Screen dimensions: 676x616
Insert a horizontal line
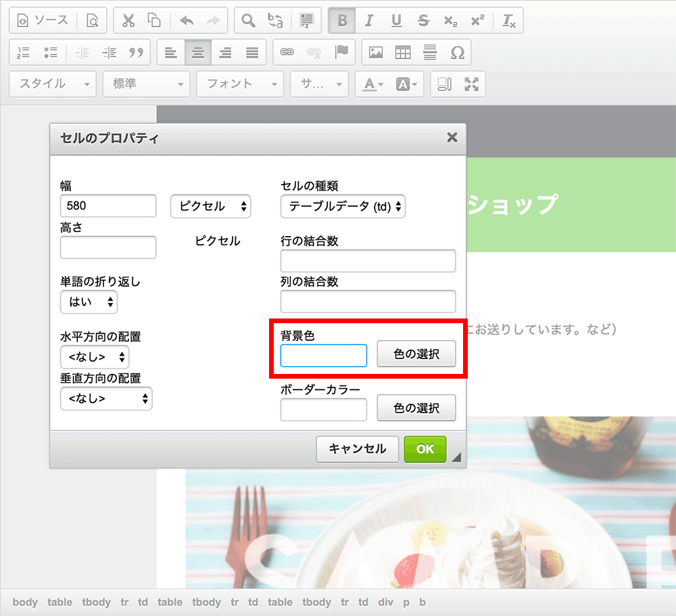(430, 52)
